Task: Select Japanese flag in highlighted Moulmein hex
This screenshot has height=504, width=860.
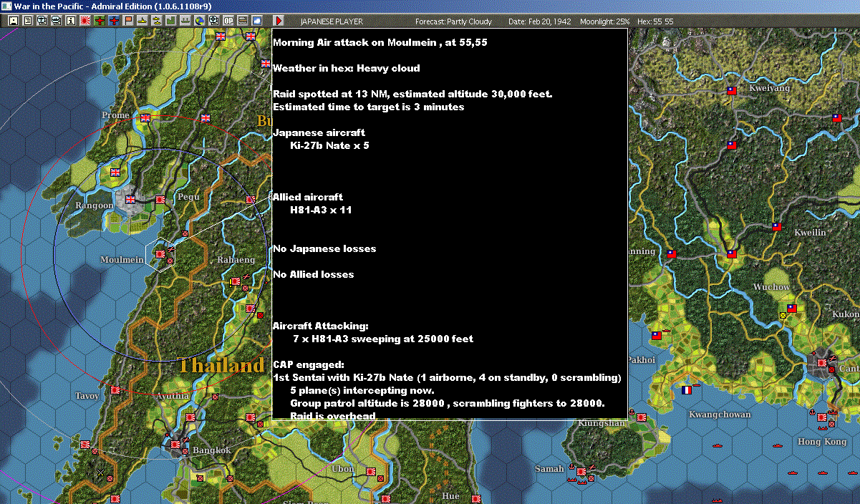Action: (160, 253)
